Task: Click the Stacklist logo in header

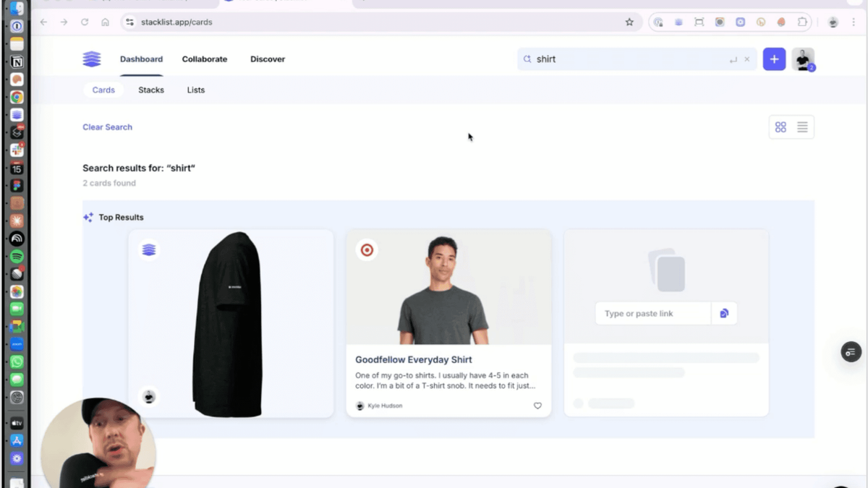Action: point(92,59)
